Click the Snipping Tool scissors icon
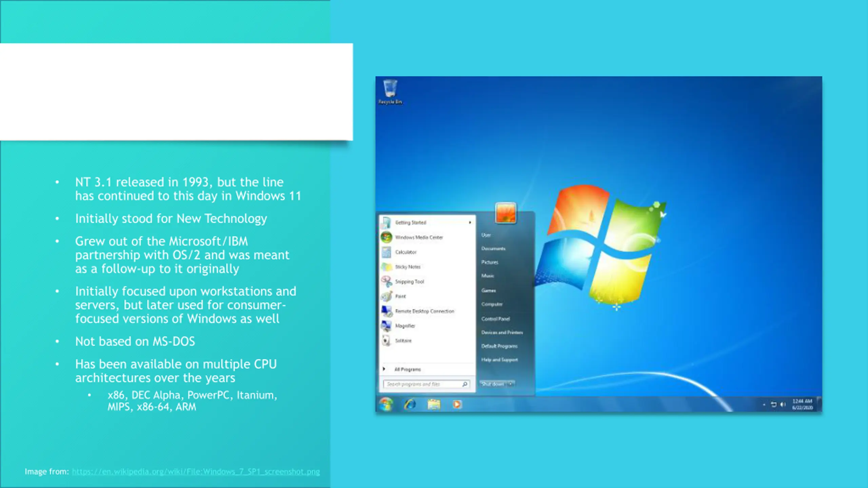 click(386, 281)
